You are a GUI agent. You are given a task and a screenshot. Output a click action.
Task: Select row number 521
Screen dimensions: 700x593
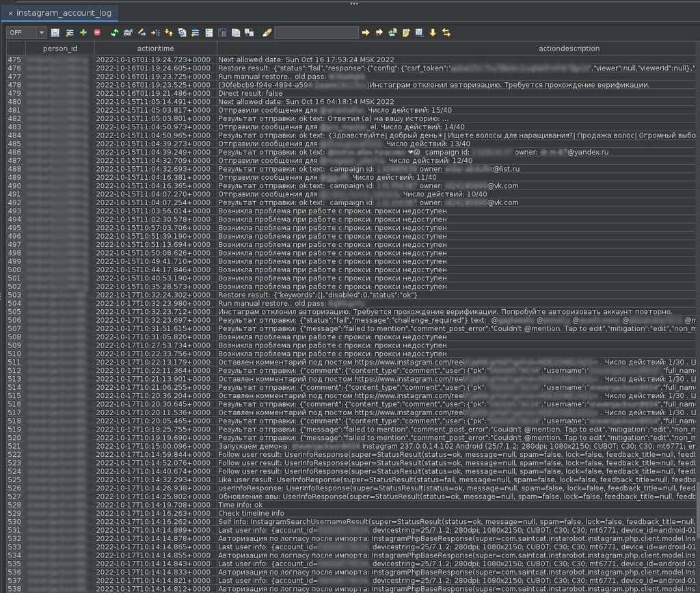click(14, 446)
